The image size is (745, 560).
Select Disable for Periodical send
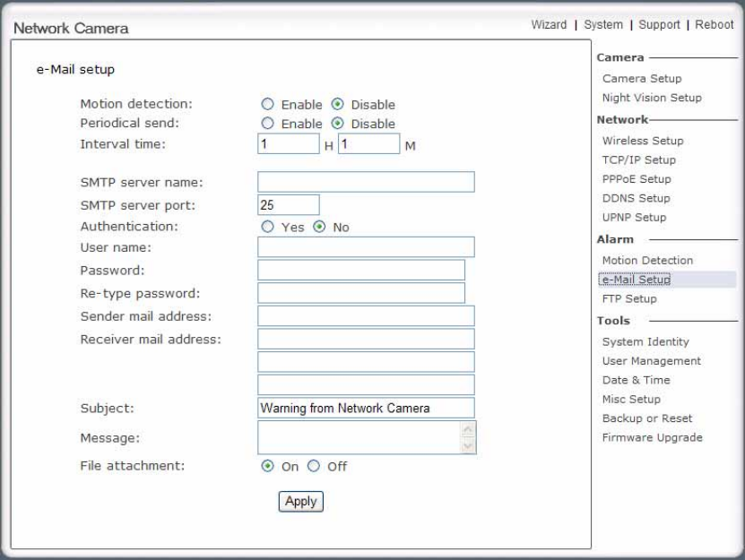coord(337,124)
